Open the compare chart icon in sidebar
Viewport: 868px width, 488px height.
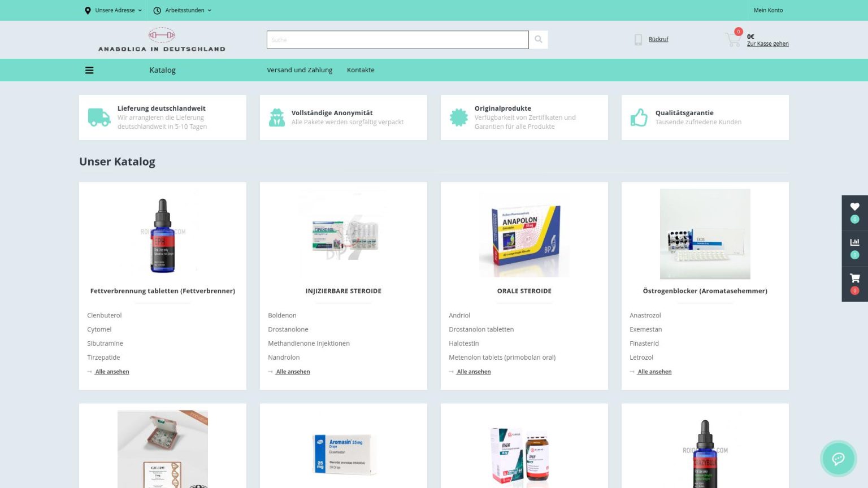(x=854, y=242)
